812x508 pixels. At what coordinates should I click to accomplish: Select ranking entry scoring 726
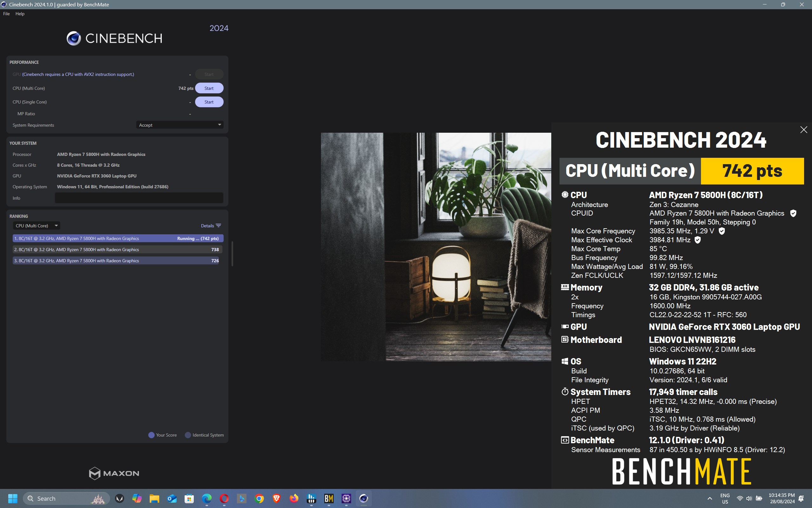click(x=116, y=260)
